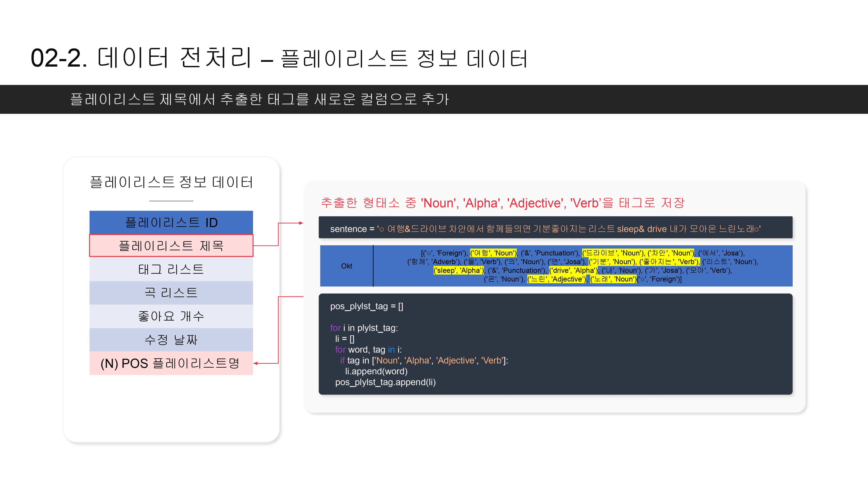Click the if tag in list code line
Image resolution: width=868 pixels, height=488 pixels.
coord(424,360)
